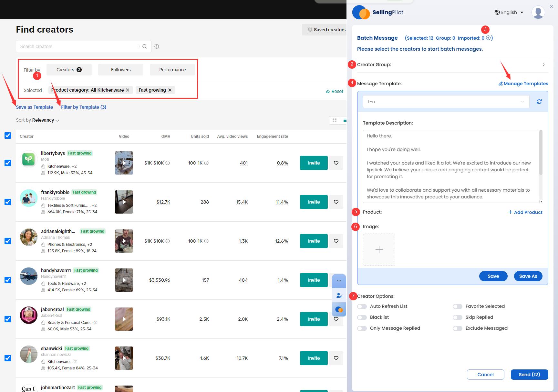Click the SellingPilot logo
Screen dimensions: 558x392
coord(378,12)
